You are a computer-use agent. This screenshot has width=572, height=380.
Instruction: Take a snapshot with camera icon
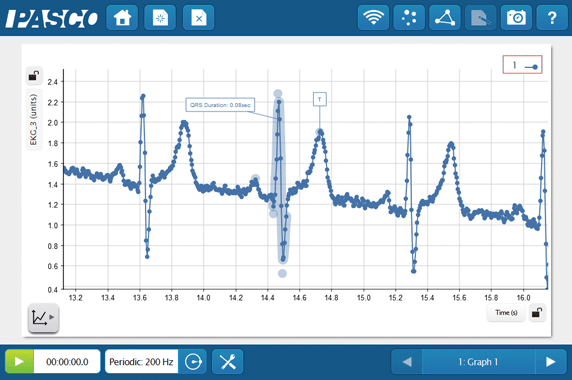516,18
